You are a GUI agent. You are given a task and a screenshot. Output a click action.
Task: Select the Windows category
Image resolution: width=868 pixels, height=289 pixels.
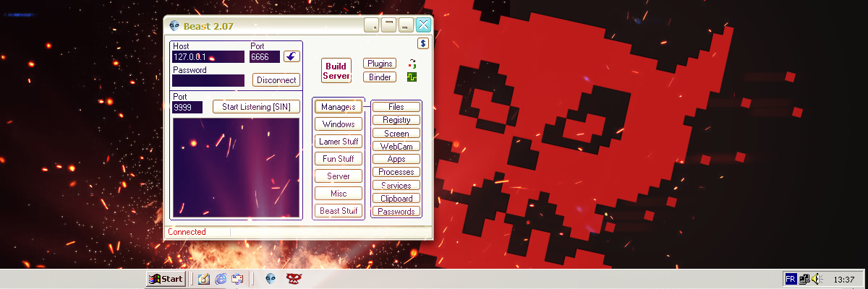click(x=339, y=124)
